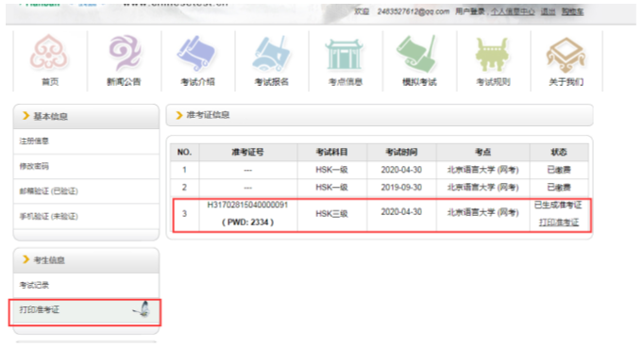The image size is (644, 347).
Task: Click the row number 3 cell
Action: tap(184, 214)
